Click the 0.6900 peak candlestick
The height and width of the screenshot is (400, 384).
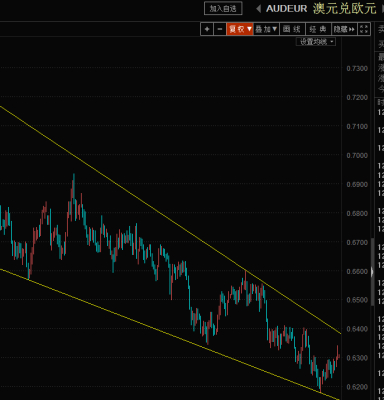[x=74, y=187]
